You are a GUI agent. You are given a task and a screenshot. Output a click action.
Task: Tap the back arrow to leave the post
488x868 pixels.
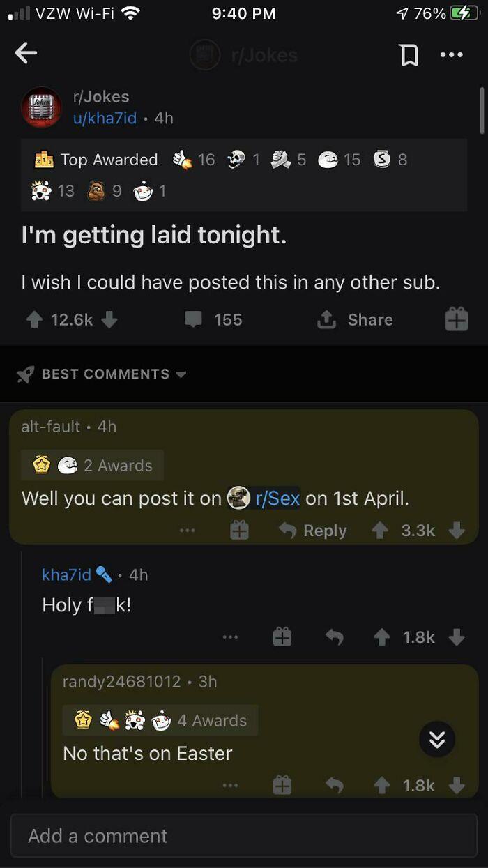[25, 53]
